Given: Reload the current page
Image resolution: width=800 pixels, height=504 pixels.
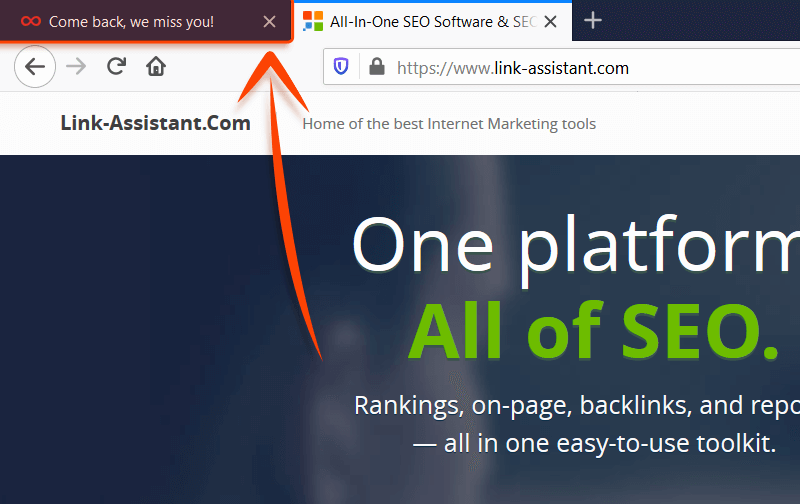Looking at the screenshot, I should tap(116, 67).
